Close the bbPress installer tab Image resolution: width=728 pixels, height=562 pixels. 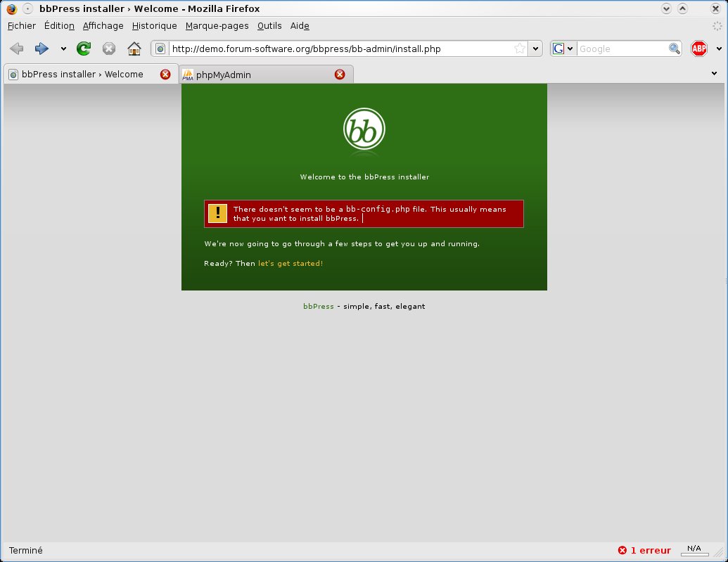[165, 75]
